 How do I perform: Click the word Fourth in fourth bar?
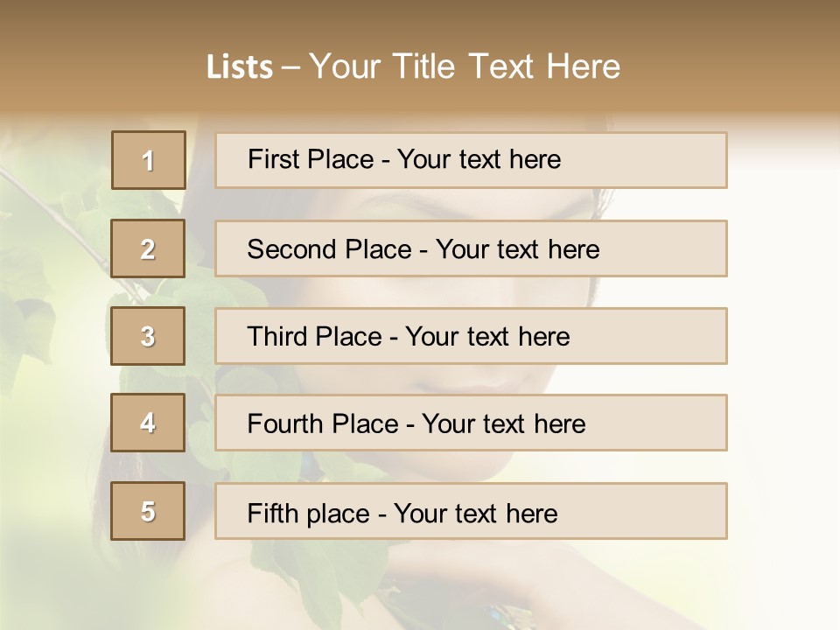pyautogui.click(x=283, y=423)
